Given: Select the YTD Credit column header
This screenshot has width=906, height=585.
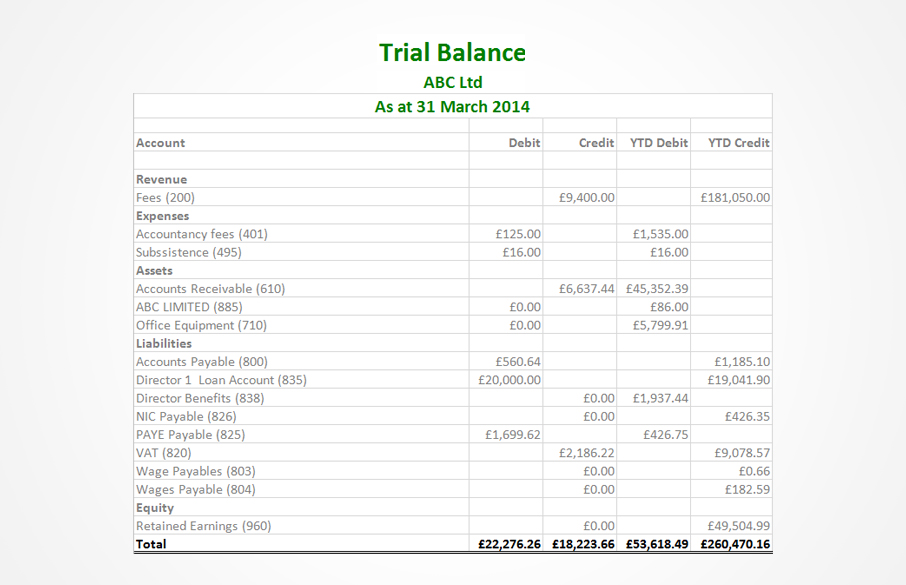Looking at the screenshot, I should [x=738, y=143].
